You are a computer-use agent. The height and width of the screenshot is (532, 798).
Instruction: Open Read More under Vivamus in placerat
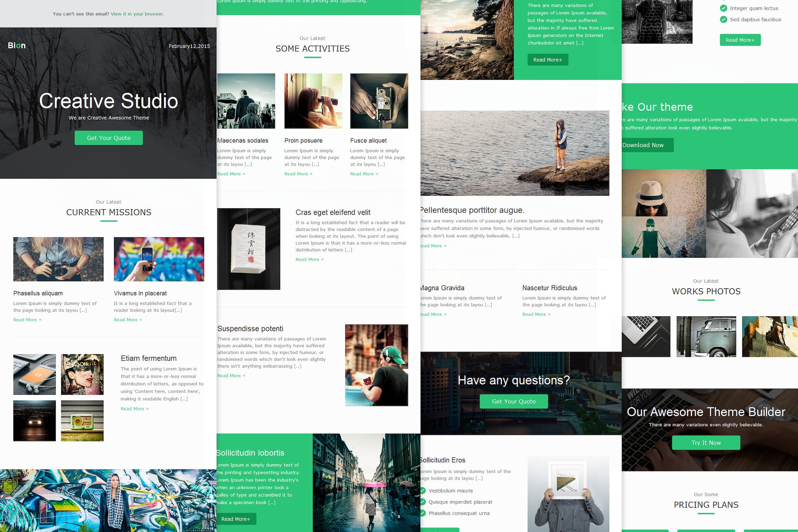tap(128, 320)
